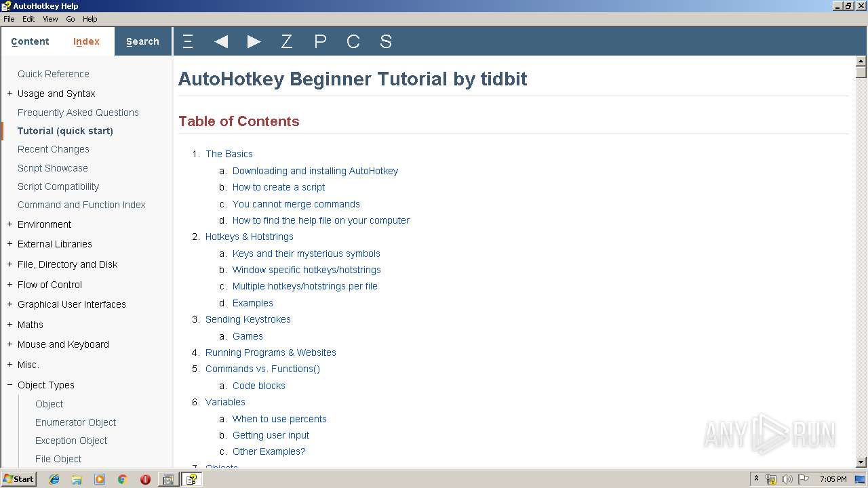Follow Keys and their mysterious symbols link
This screenshot has height=488, width=868.
307,253
